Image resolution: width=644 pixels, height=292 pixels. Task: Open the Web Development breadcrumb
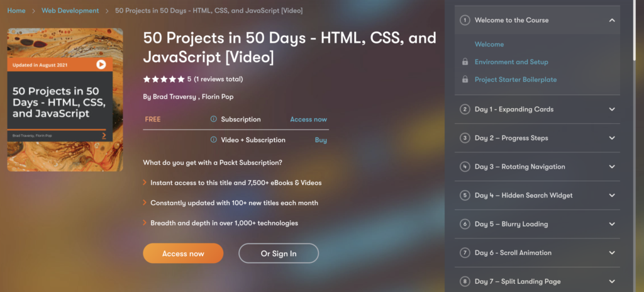point(70,11)
